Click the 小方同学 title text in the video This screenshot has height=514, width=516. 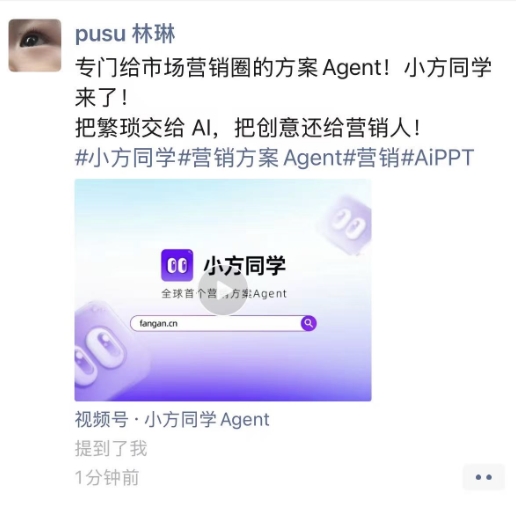tap(245, 265)
